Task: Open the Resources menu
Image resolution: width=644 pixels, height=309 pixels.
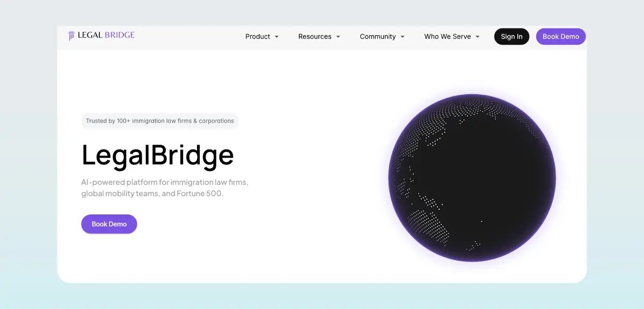Action: point(315,37)
